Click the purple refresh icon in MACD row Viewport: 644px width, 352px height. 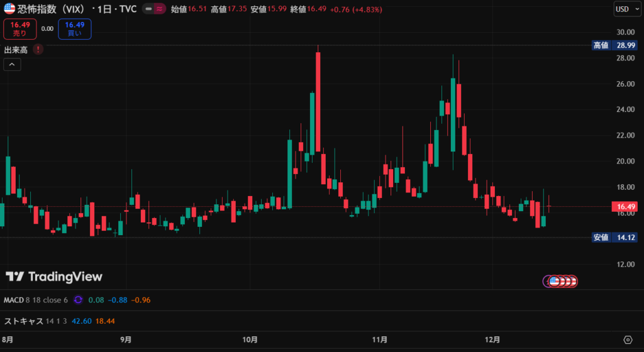click(79, 300)
